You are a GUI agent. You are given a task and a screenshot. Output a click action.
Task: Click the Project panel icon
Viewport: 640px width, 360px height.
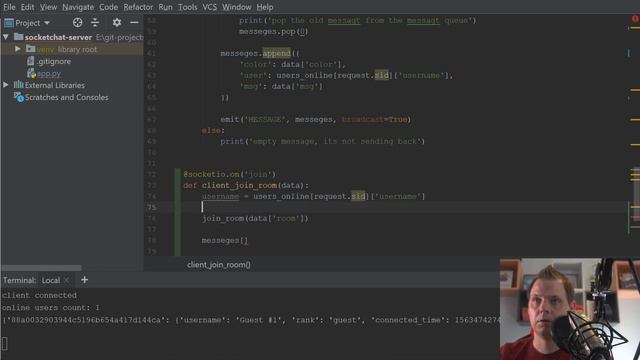click(x=9, y=23)
